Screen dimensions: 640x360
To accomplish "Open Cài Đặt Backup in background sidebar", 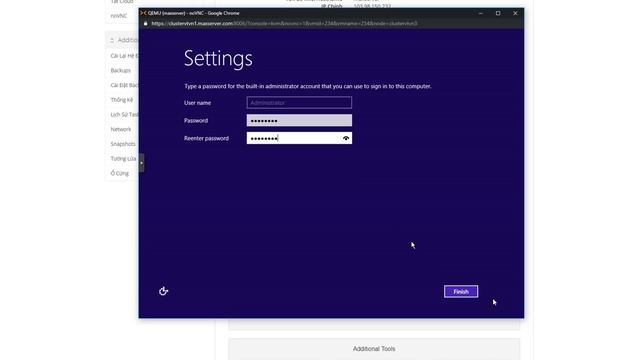I will click(124, 85).
